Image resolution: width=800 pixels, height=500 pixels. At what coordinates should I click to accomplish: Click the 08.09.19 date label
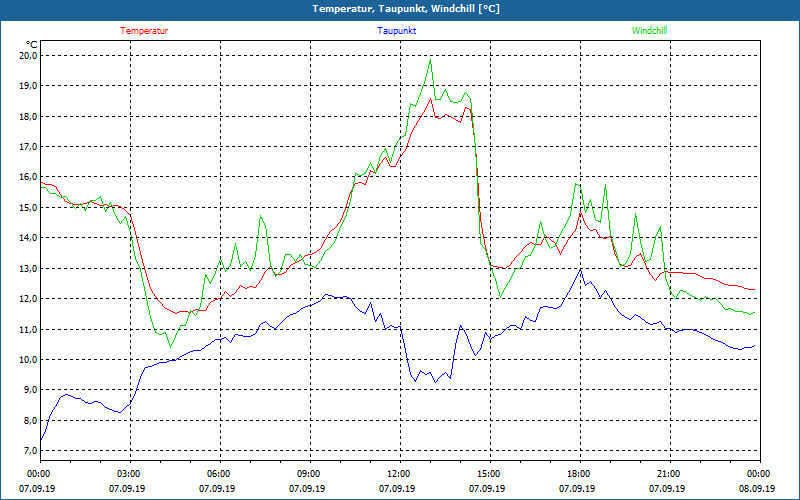[758, 489]
